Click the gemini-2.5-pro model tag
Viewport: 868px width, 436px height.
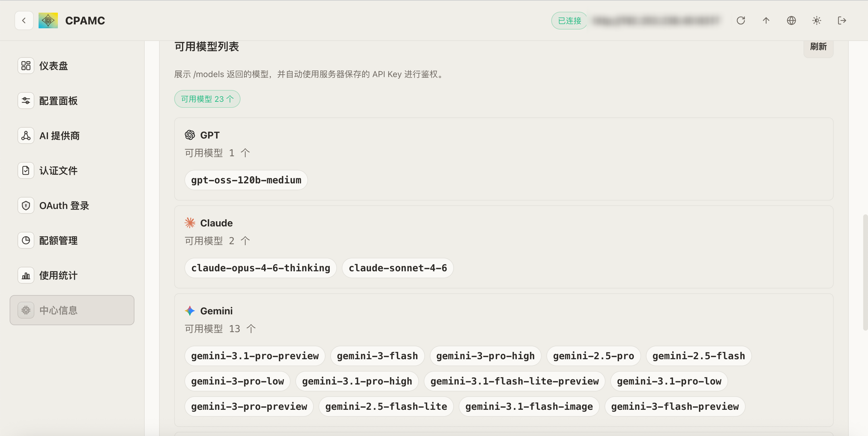point(593,356)
